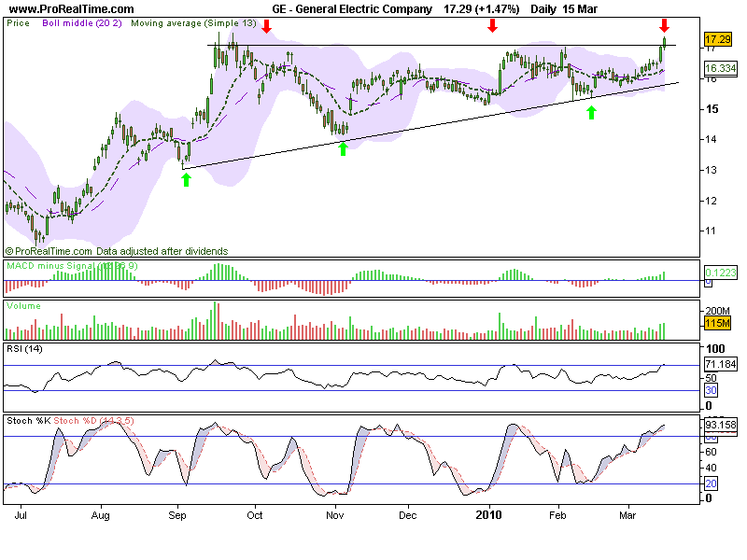Viewport: 747px width, 560px height.
Task: Select the Stoch %K legend label
Action: (x=29, y=421)
